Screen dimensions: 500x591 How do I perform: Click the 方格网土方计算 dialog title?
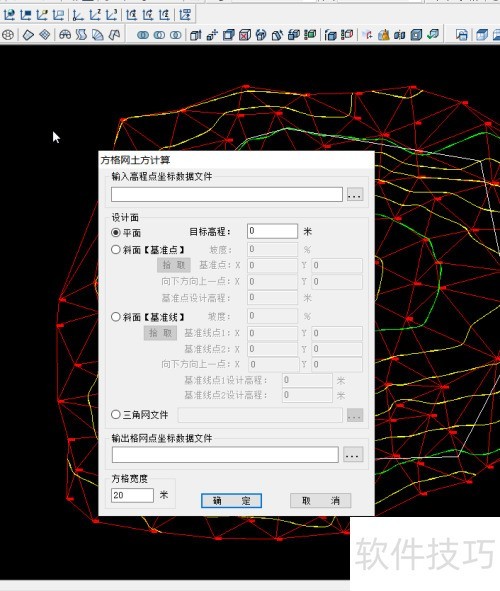135,160
